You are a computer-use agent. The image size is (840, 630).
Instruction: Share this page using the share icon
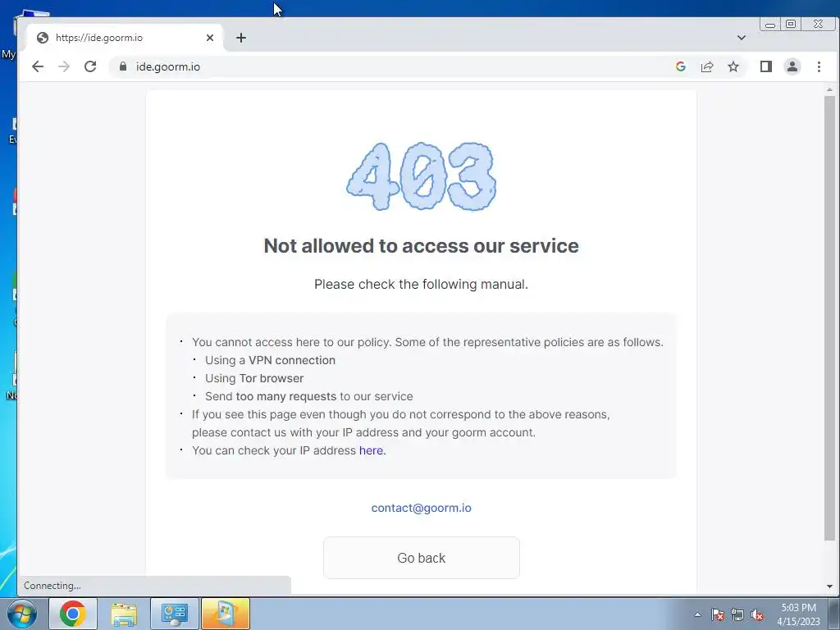pyautogui.click(x=706, y=66)
